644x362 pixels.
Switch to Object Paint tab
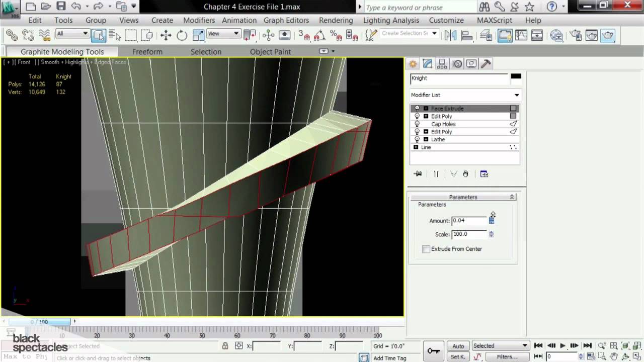(270, 52)
